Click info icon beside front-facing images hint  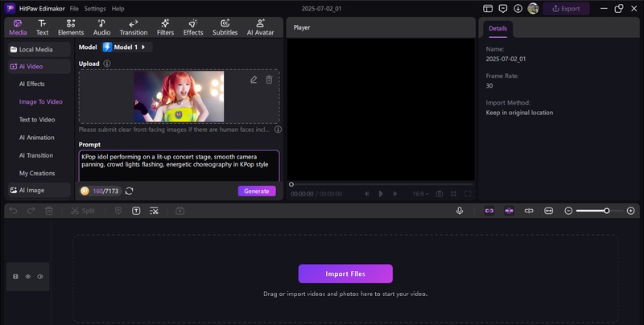[x=278, y=130]
